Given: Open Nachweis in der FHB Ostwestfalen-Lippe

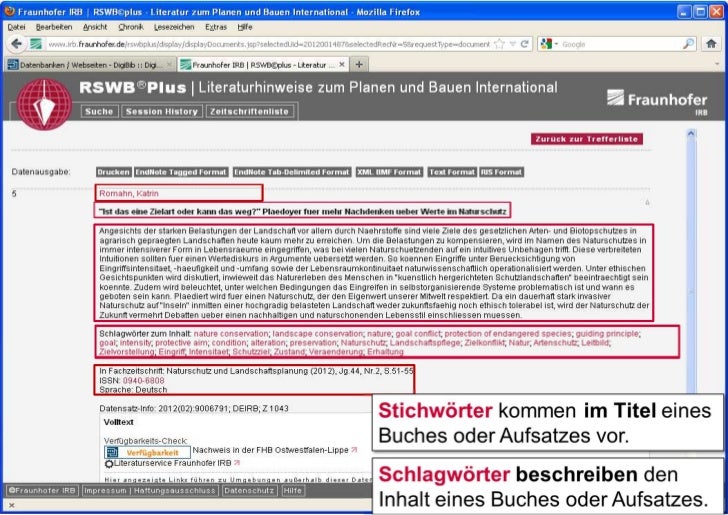Looking at the screenshot, I should [274, 450].
